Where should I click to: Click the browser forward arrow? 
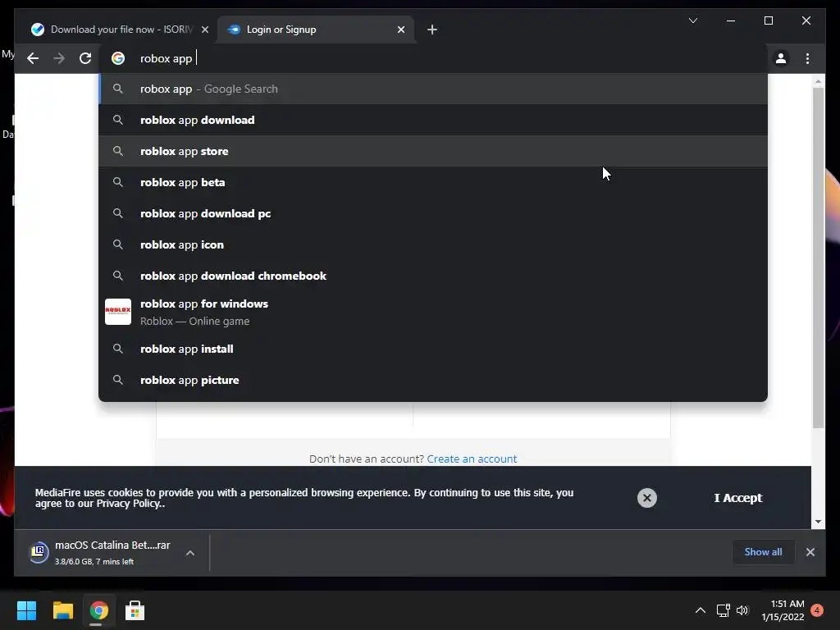[59, 58]
